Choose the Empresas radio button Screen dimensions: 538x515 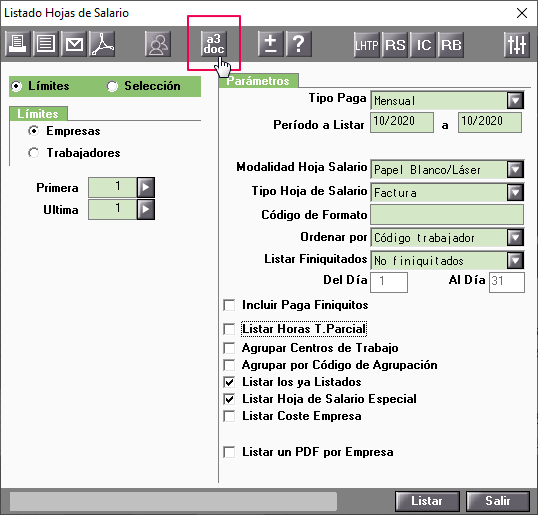tap(34, 131)
